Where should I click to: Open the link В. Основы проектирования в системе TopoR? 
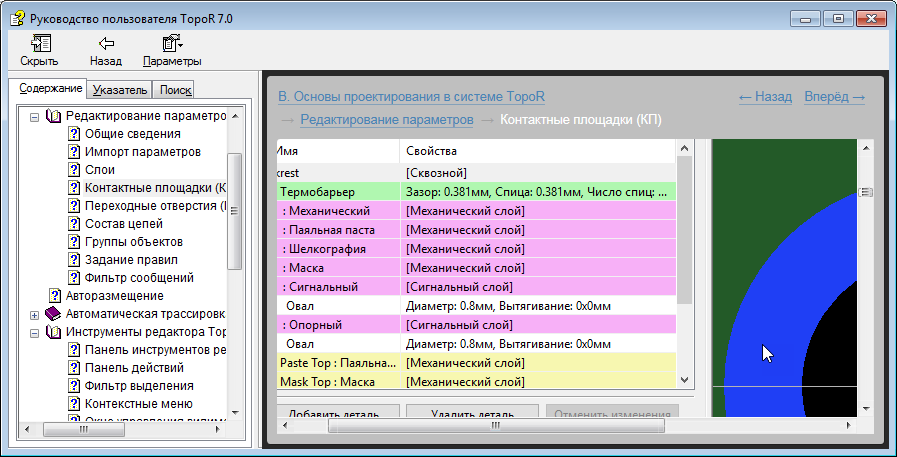[x=411, y=97]
